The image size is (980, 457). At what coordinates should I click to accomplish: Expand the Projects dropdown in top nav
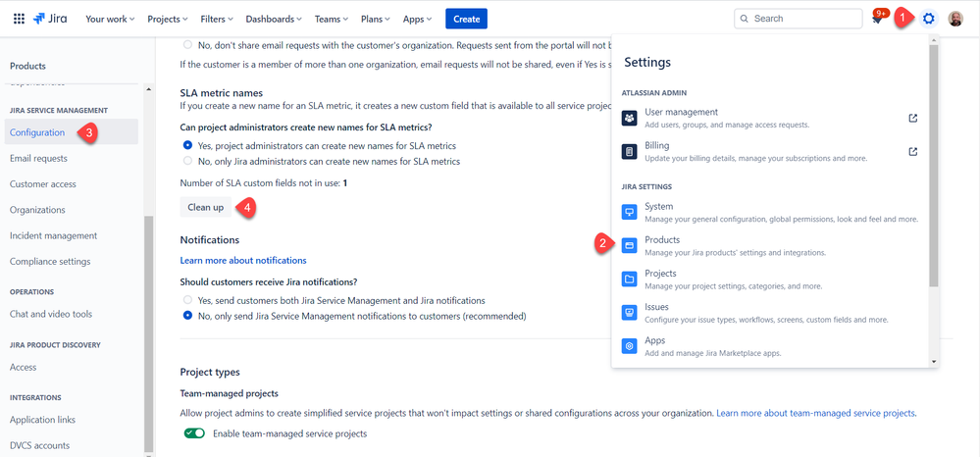(168, 19)
